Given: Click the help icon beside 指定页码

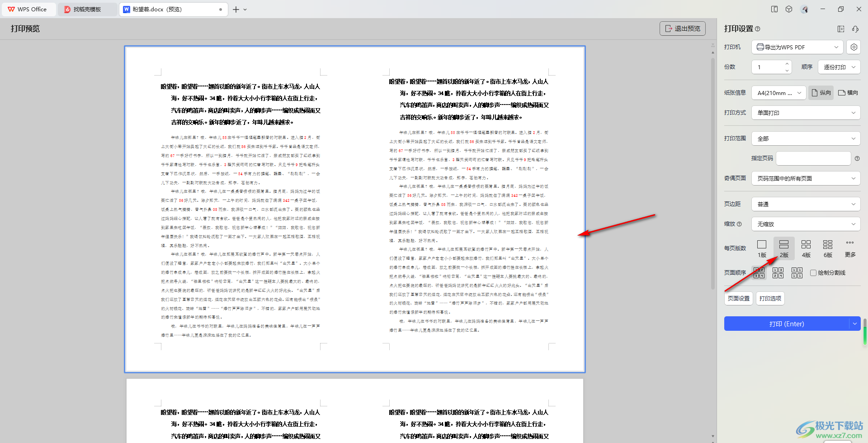Looking at the screenshot, I should (x=857, y=158).
